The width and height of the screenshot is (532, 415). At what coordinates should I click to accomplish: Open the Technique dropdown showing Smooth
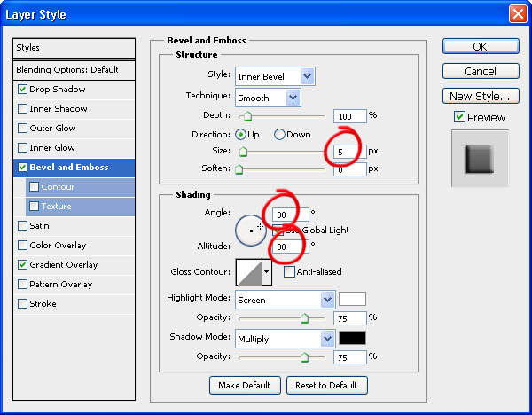[x=268, y=98]
